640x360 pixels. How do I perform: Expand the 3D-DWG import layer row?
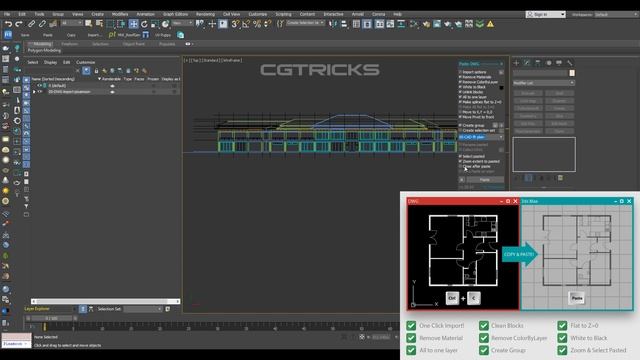[34, 92]
